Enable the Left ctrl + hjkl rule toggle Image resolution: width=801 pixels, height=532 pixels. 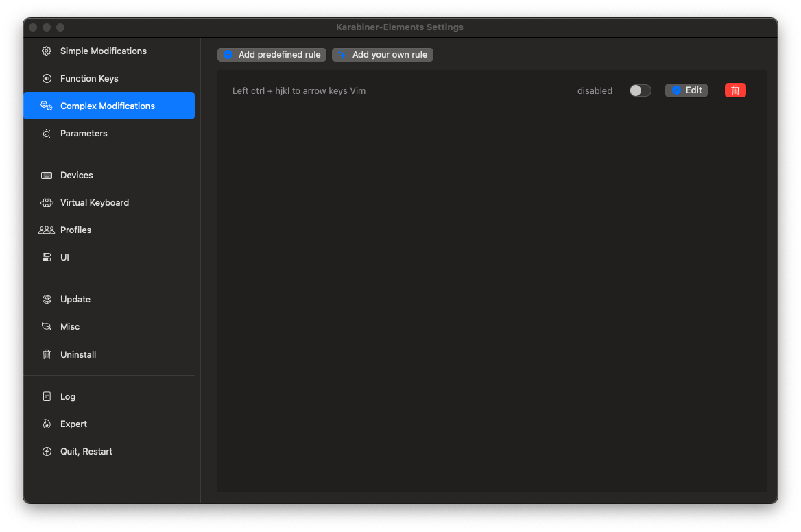(640, 90)
